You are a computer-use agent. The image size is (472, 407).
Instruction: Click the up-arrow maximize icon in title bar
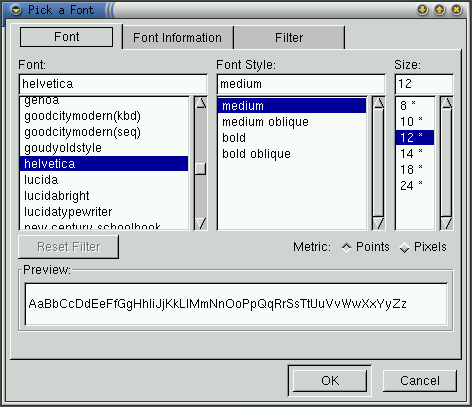(440, 10)
